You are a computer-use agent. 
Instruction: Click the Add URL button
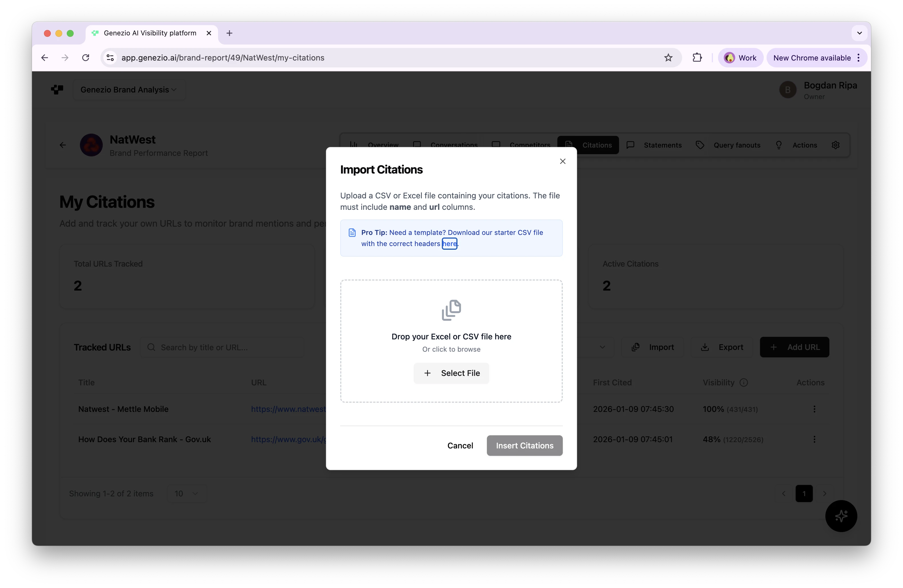pos(794,347)
